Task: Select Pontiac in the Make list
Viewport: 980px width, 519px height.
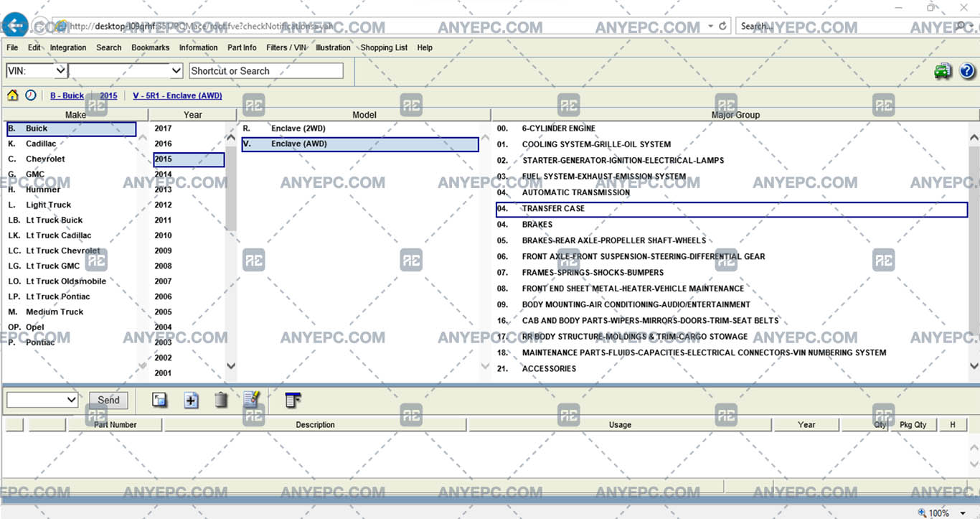Action: click(40, 342)
